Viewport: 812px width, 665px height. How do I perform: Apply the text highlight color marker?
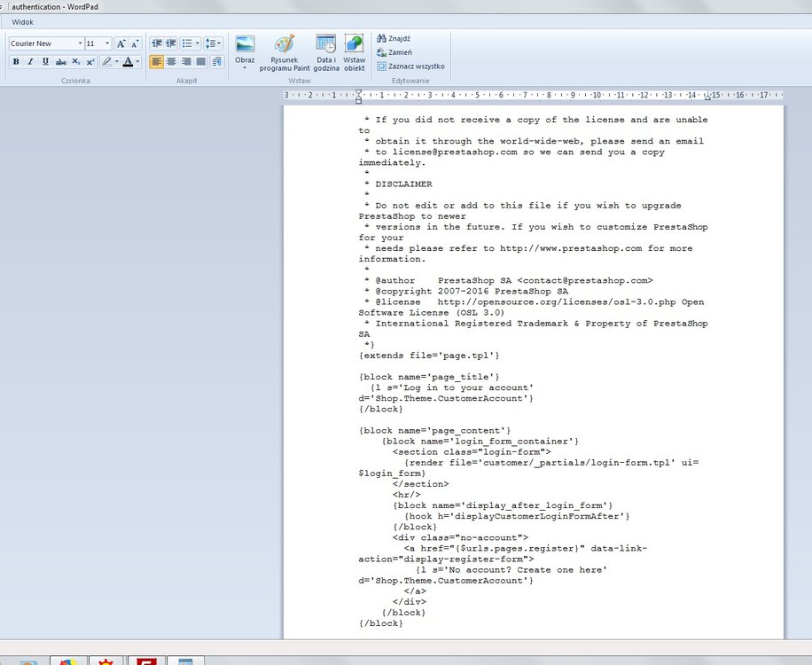106,62
